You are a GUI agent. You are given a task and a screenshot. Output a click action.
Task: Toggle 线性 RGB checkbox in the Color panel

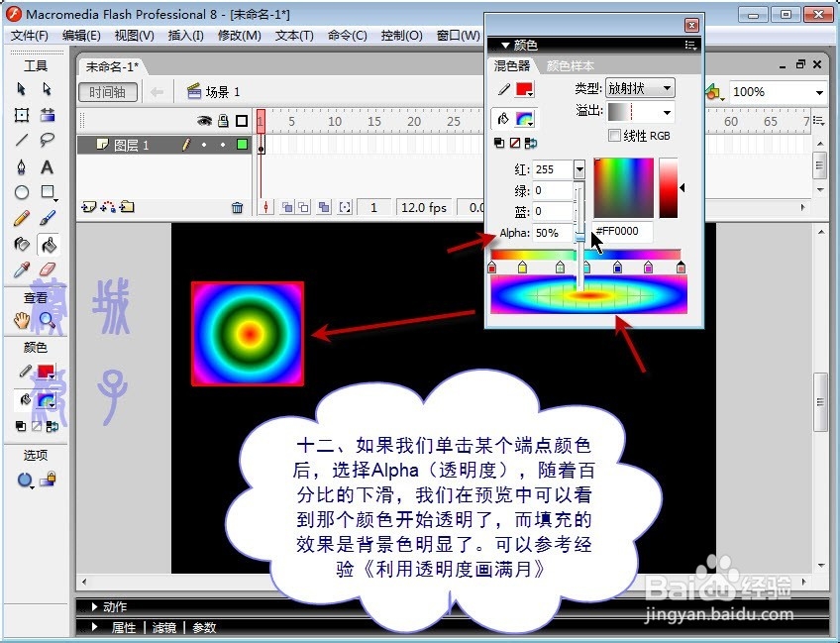click(x=615, y=135)
